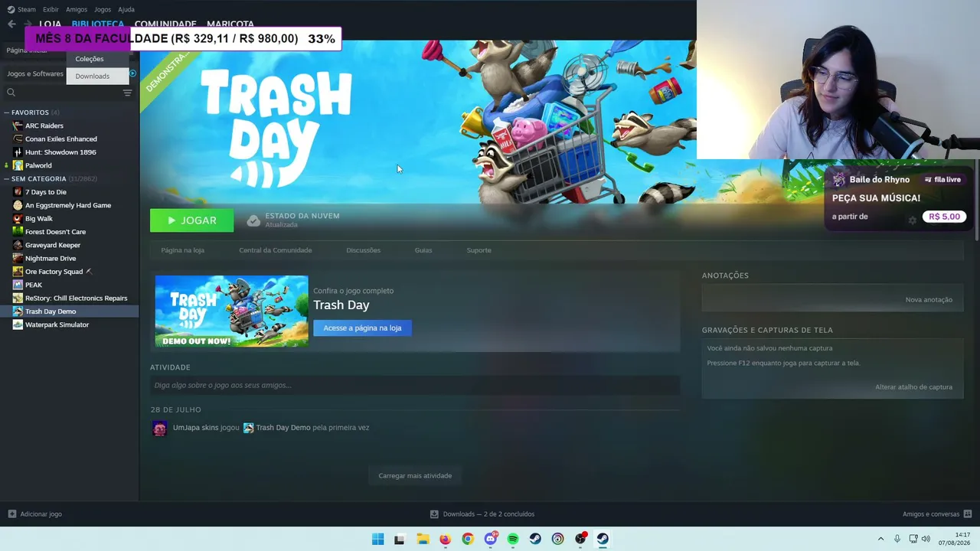
Task: Collapse the SEM CATEGORIA category
Action: pyautogui.click(x=7, y=179)
